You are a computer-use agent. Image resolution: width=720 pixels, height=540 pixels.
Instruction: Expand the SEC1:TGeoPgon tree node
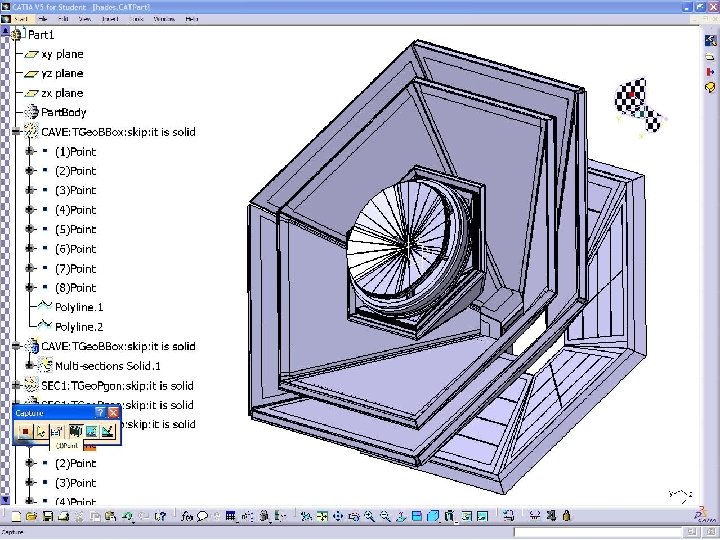click(x=17, y=385)
